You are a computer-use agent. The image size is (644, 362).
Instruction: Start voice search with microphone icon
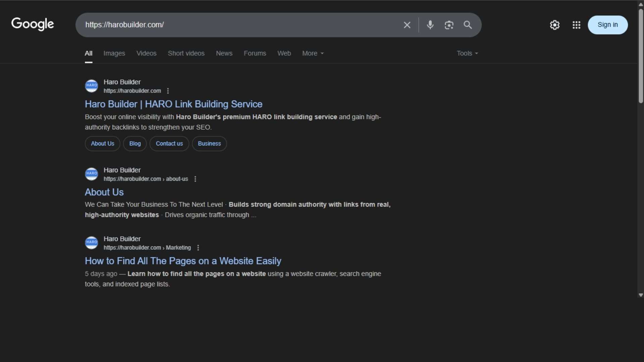click(x=430, y=25)
